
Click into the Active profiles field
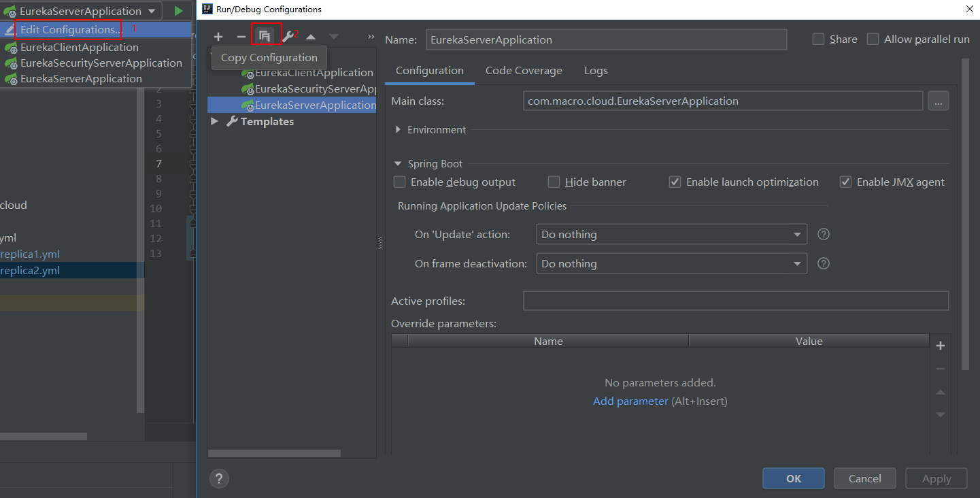click(x=735, y=301)
